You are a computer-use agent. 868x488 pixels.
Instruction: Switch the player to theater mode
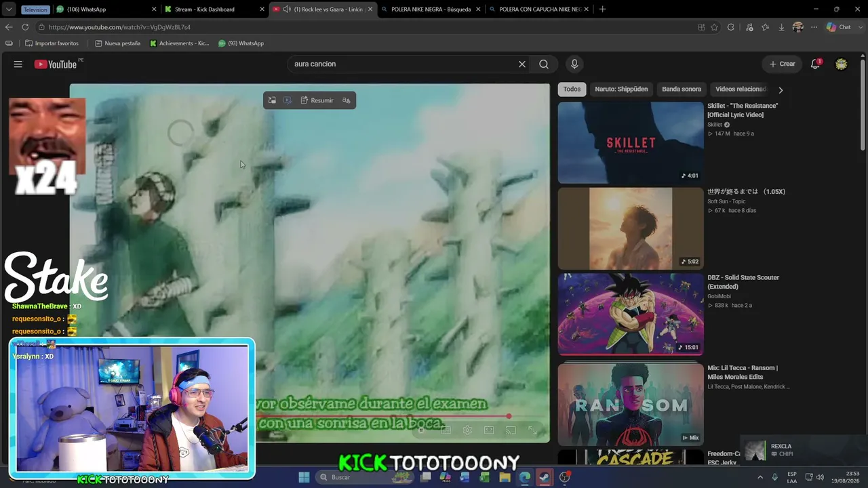click(x=489, y=430)
